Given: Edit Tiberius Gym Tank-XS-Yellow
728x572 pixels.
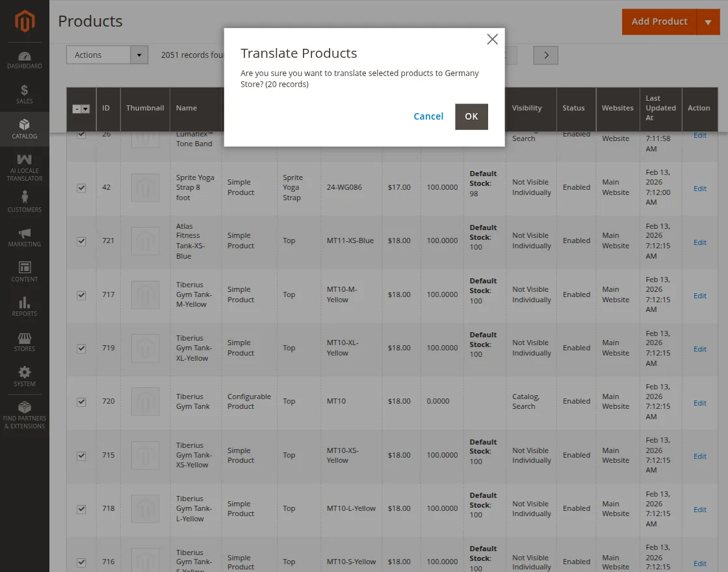Looking at the screenshot, I should tap(699, 456).
